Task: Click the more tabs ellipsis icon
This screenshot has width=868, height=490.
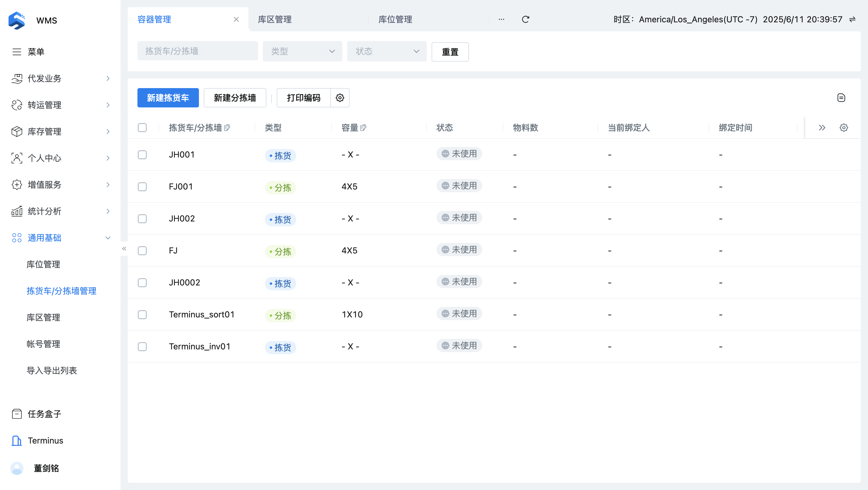Action: click(502, 19)
